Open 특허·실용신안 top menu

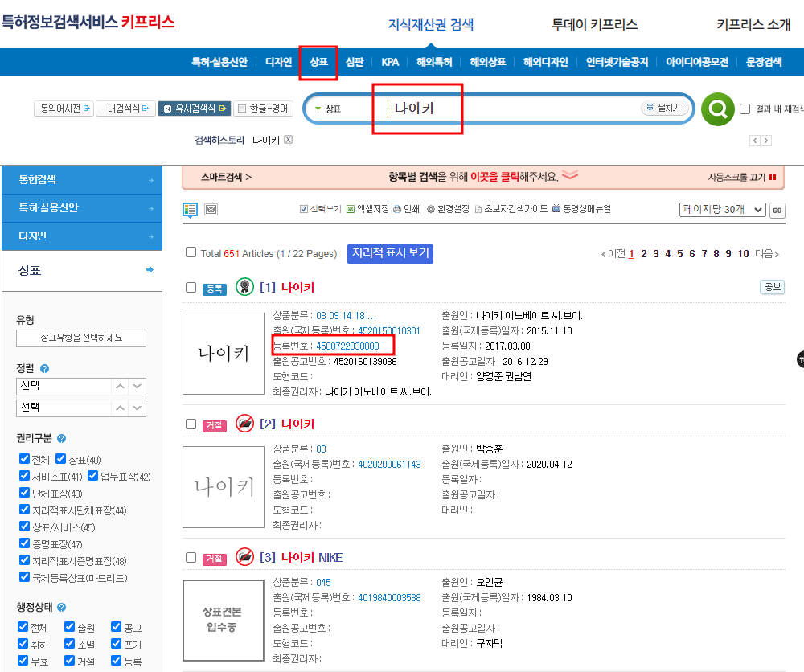point(219,62)
